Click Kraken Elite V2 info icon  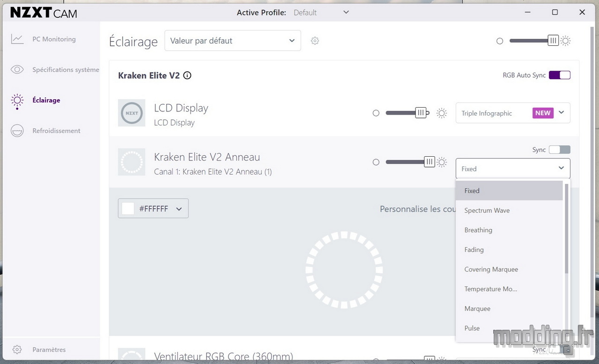pyautogui.click(x=187, y=75)
